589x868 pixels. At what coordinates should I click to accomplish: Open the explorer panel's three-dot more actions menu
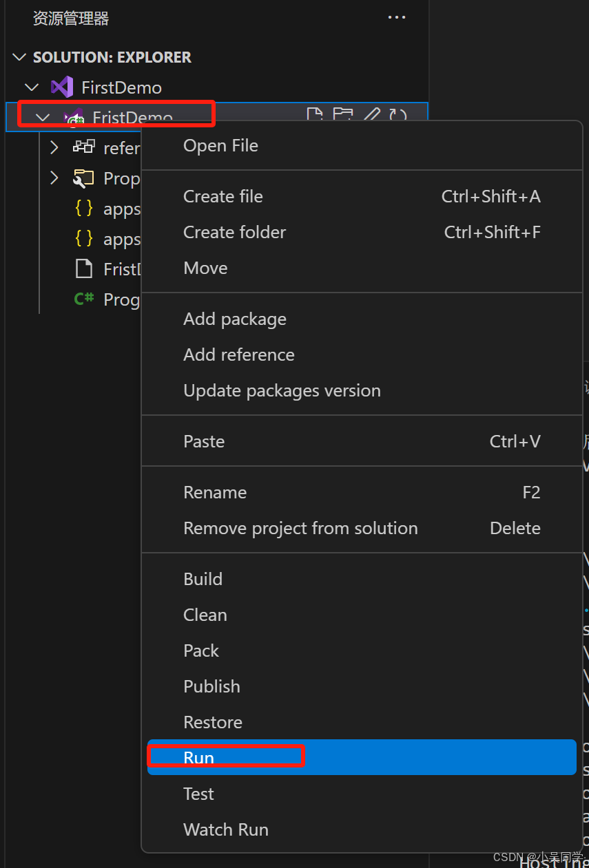pos(397,18)
